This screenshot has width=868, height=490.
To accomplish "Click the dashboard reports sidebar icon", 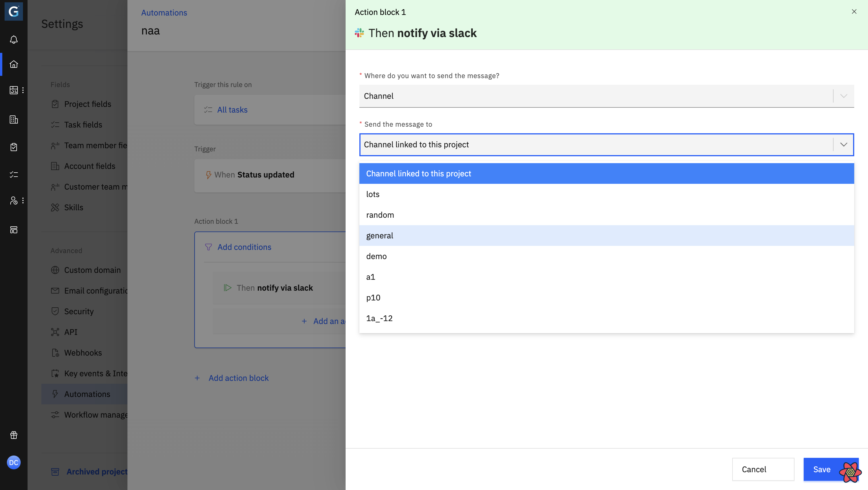I will click(x=13, y=90).
